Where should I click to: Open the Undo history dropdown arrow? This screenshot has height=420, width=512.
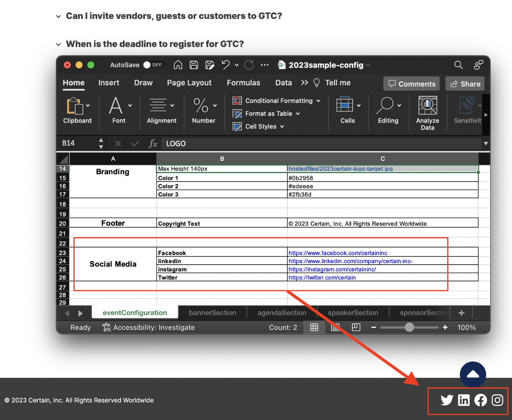pyautogui.click(x=236, y=65)
